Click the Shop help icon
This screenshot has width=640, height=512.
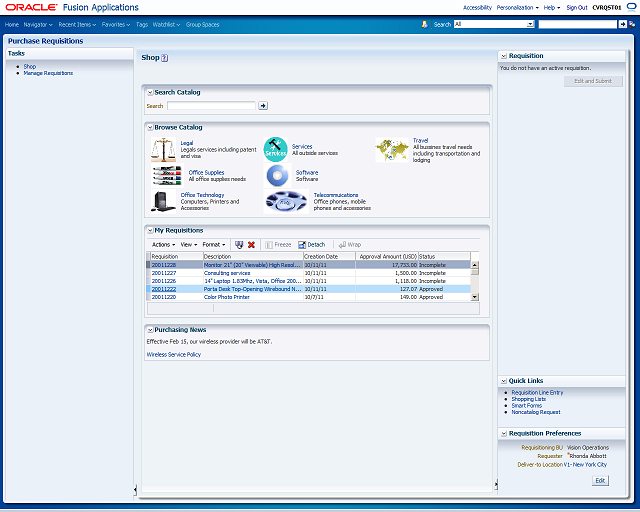[164, 58]
